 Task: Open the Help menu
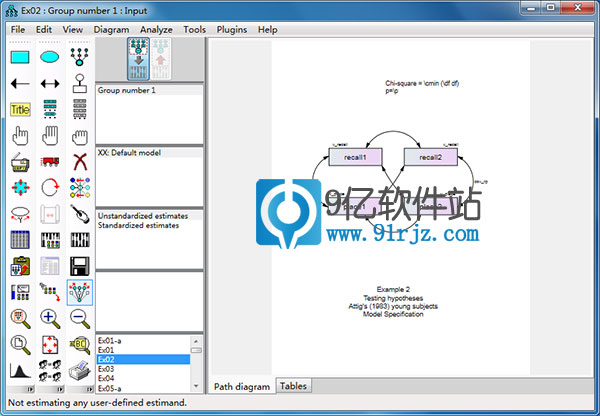click(x=267, y=29)
